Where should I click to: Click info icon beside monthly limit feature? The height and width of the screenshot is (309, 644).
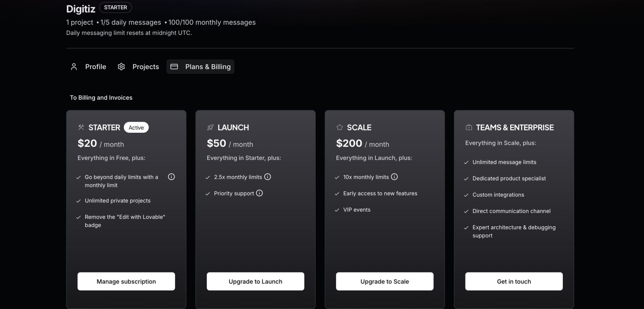coord(171,177)
